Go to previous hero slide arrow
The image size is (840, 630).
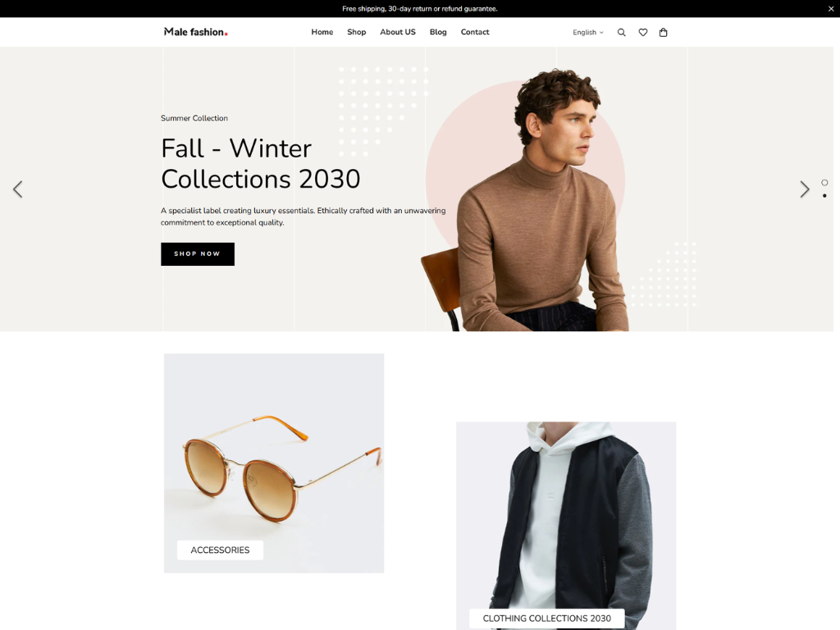point(18,189)
